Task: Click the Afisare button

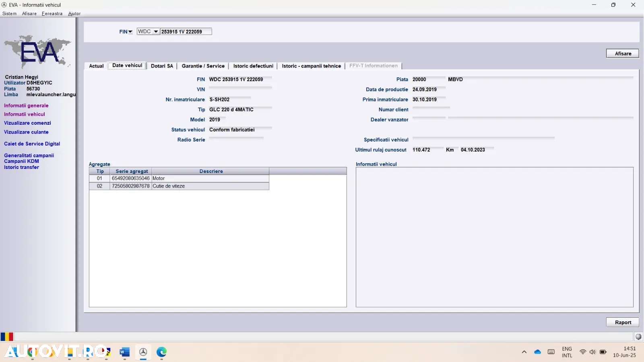Action: point(623,53)
